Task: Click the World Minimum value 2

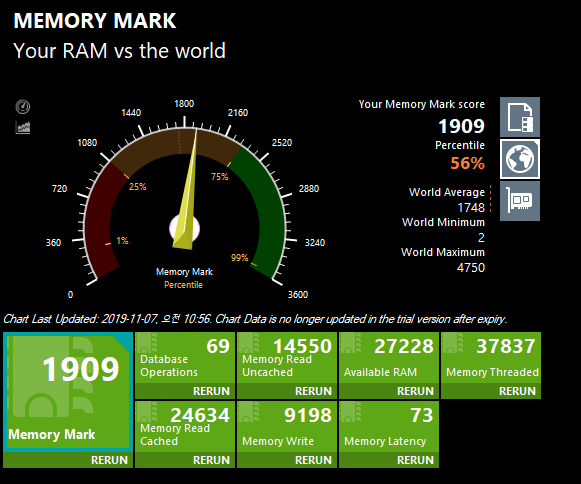Action: pos(481,238)
